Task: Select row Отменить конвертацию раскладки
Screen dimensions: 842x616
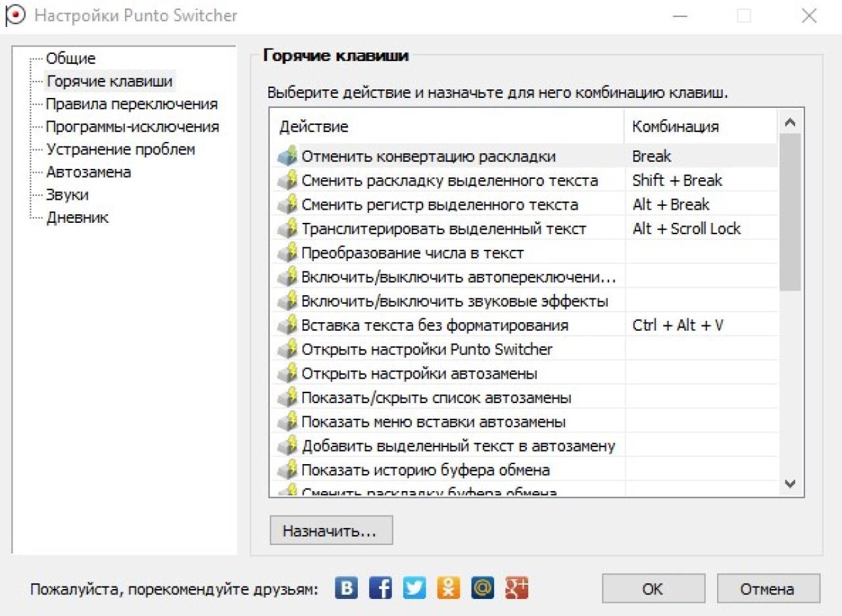Action: (x=524, y=156)
